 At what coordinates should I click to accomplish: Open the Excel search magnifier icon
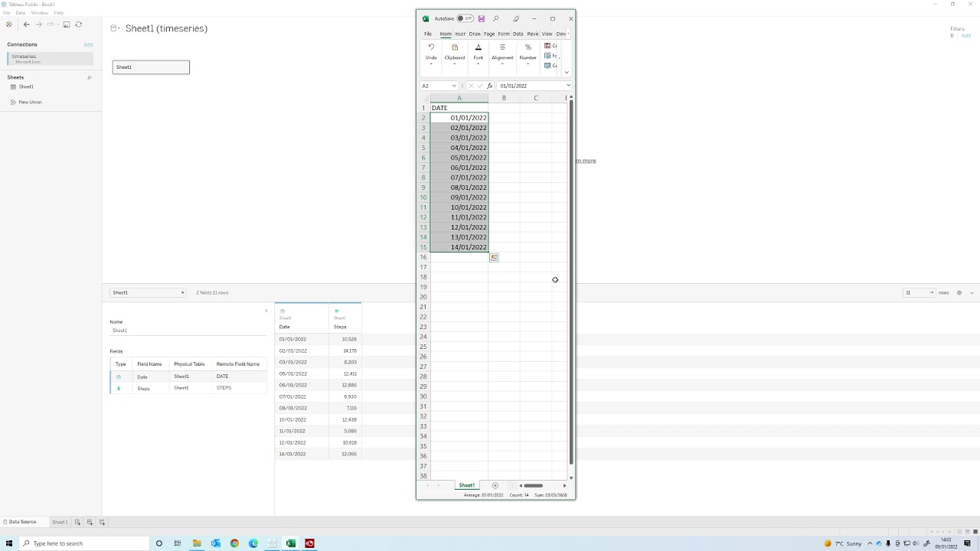coord(495,18)
